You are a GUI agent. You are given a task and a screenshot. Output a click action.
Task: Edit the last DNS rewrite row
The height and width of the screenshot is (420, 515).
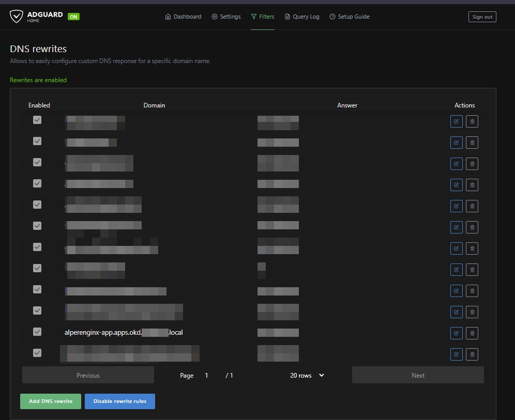pos(456,354)
